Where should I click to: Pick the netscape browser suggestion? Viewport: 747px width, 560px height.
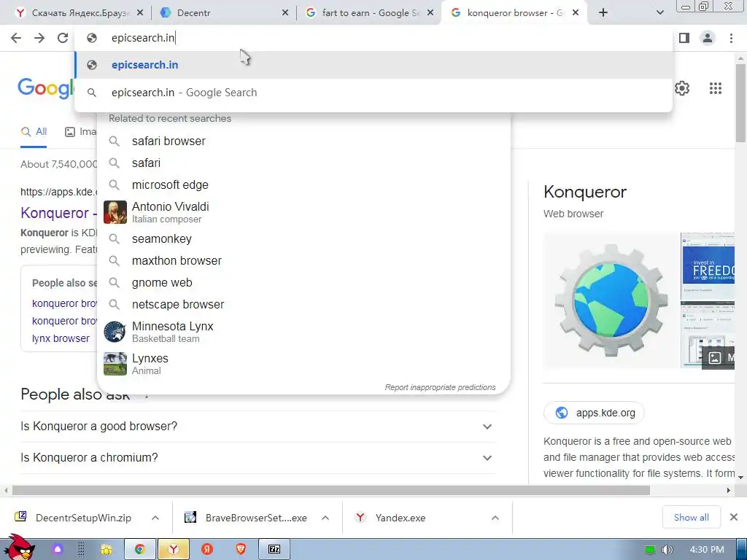(x=303, y=304)
